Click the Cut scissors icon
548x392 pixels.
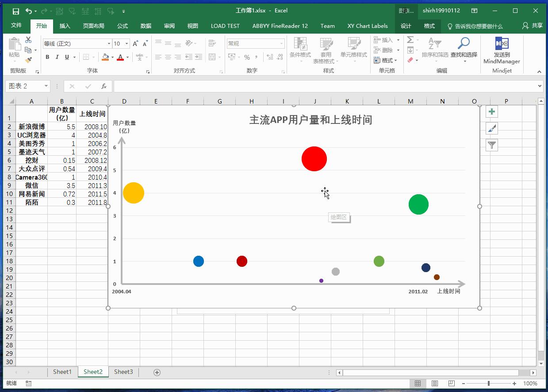(29, 40)
